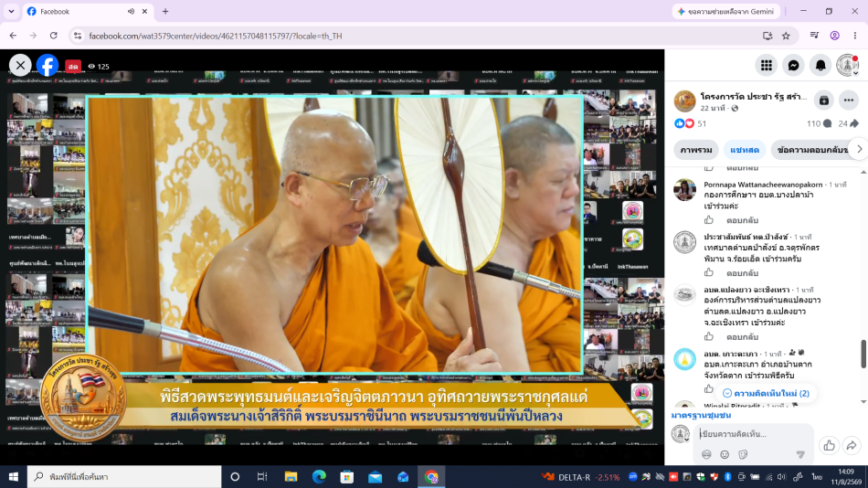Viewport: 868px width, 488px height.
Task: Open the Chrome three-dot menu
Action: 854,36
